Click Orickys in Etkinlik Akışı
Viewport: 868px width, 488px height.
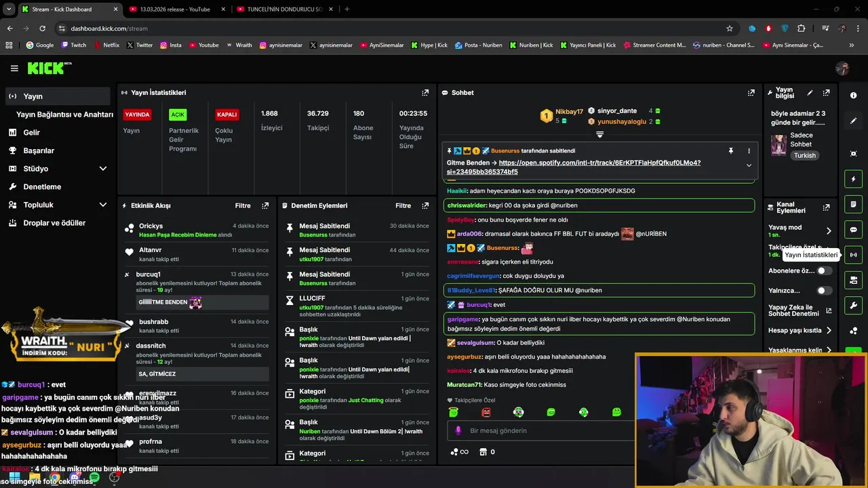coord(151,226)
